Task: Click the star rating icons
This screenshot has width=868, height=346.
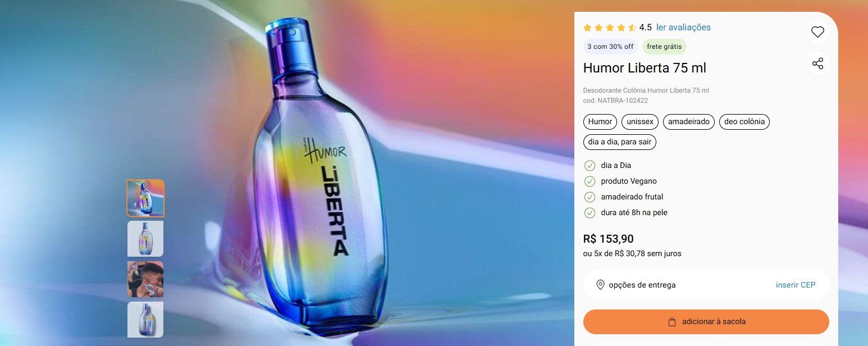Action: (x=610, y=28)
